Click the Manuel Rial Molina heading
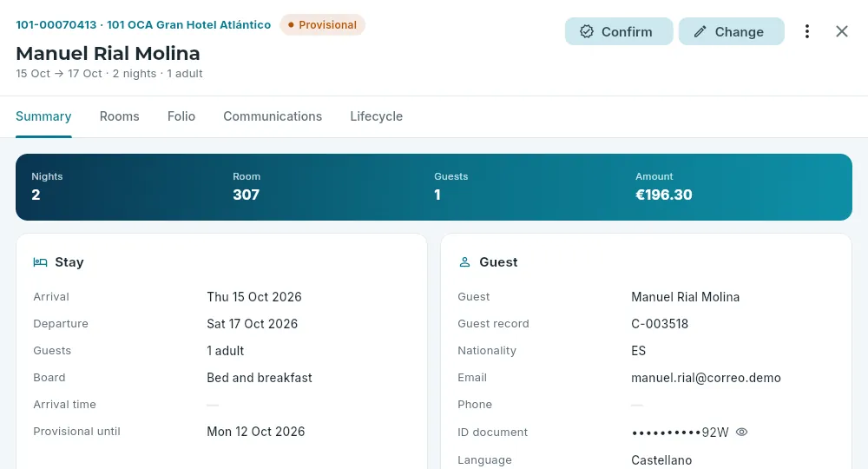Screen dimensions: 868x469 click(108, 53)
